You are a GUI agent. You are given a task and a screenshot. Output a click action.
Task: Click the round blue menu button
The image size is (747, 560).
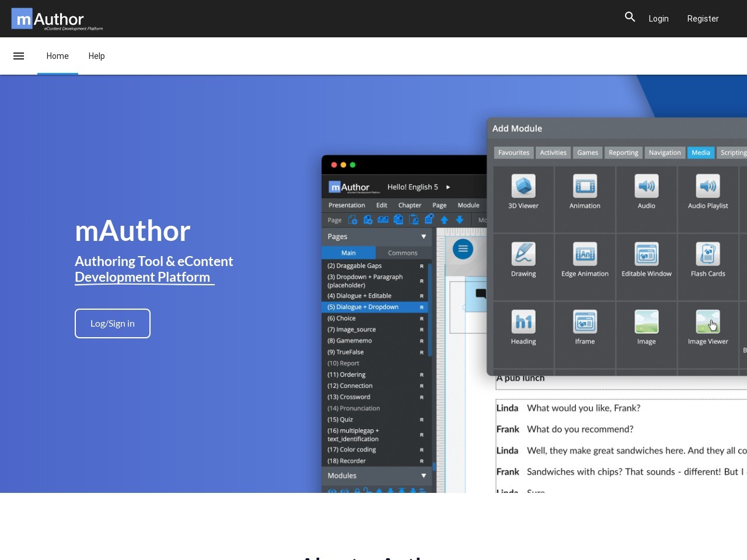[x=463, y=249]
